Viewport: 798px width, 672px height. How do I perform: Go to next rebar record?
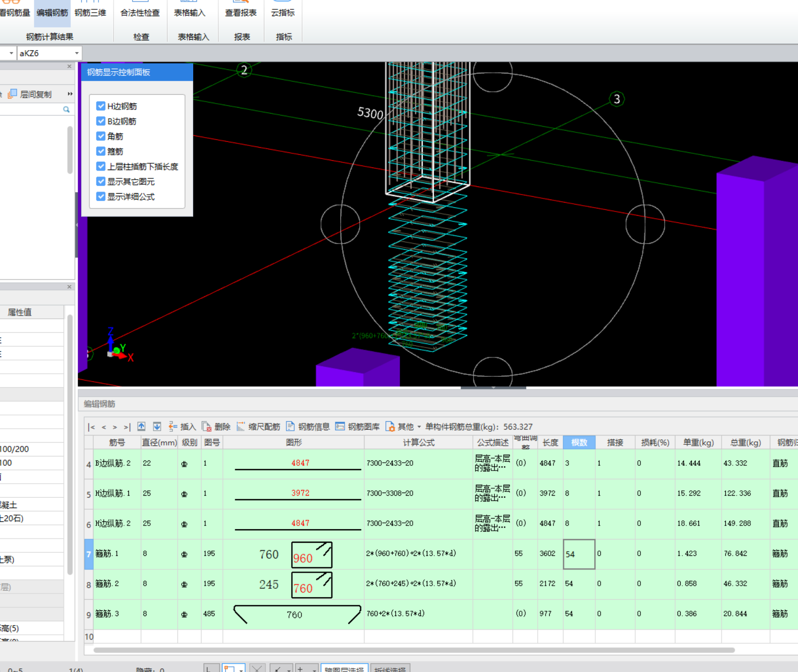pyautogui.click(x=115, y=427)
